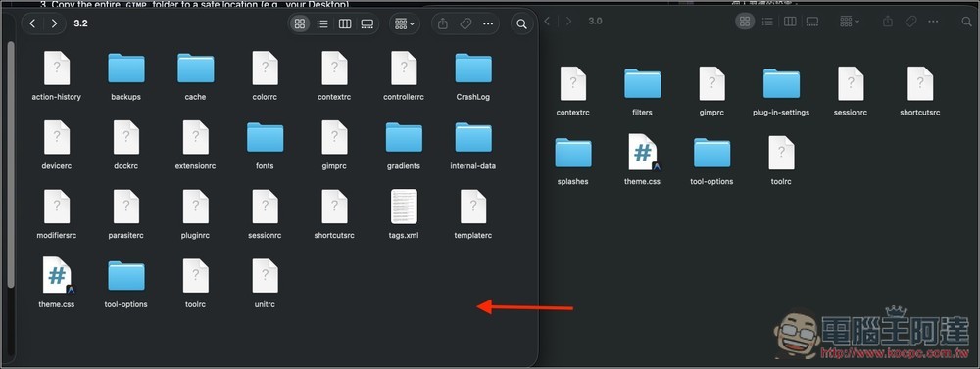Switch 3.2 window to icon view
The image size is (980, 369).
click(x=299, y=23)
